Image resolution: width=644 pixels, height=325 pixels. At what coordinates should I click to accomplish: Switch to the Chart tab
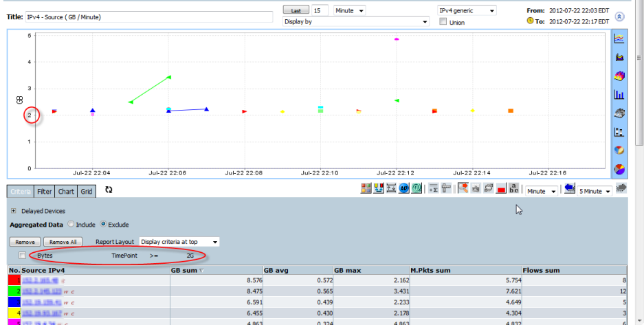pyautogui.click(x=66, y=191)
